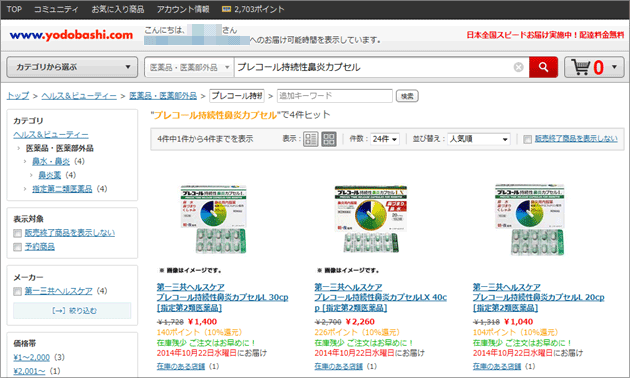Click the LX 40cp product package image
This screenshot has height=378, width=630.
[371, 219]
